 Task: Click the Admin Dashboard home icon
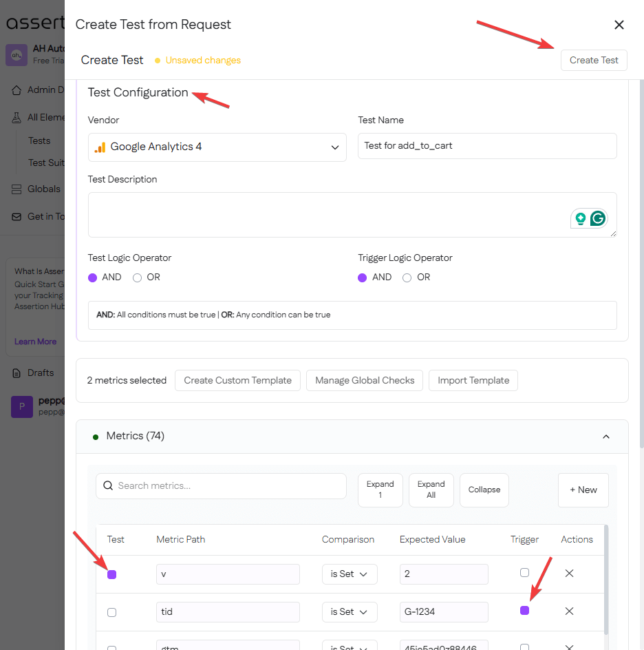(x=17, y=90)
